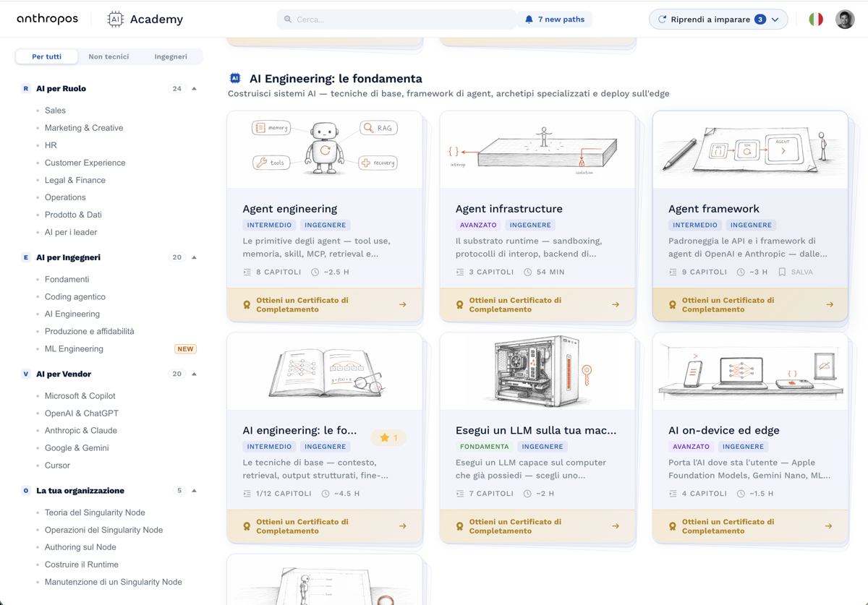Collapse the AI per Vendor section
The height and width of the screenshot is (605, 868).
click(x=194, y=374)
